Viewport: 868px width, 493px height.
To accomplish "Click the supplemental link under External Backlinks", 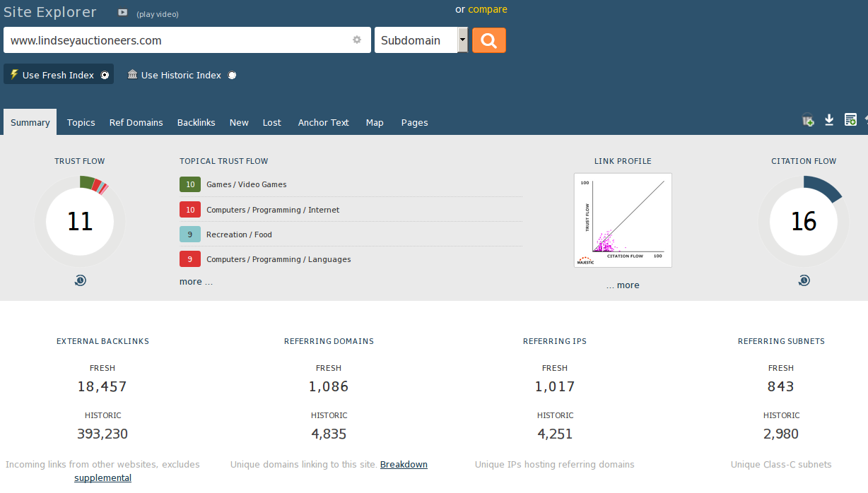I will (102, 478).
